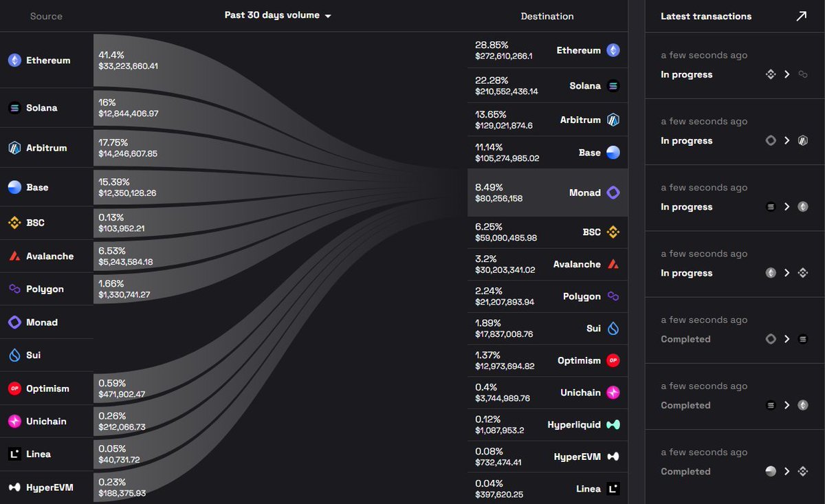The image size is (825, 504).
Task: Click the Avalanche icon in the Destination list
Action: tap(613, 264)
